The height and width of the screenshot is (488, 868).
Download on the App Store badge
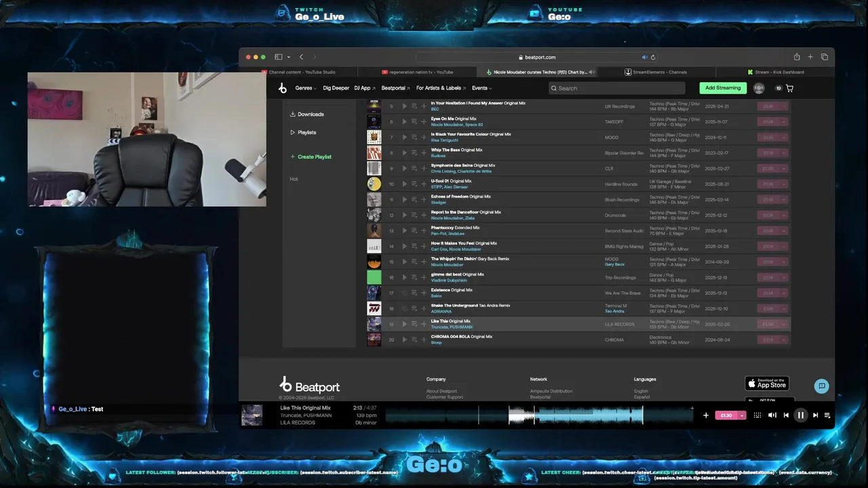pos(767,384)
